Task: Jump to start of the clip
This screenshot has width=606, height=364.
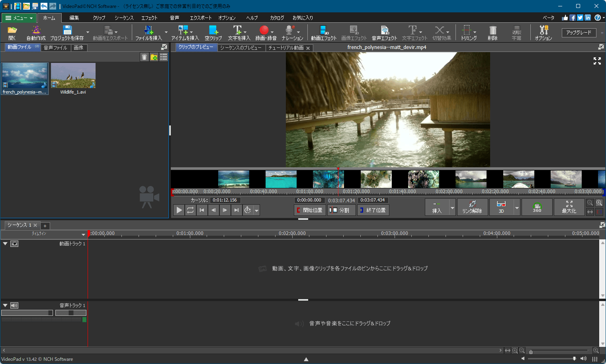Action: [202, 210]
